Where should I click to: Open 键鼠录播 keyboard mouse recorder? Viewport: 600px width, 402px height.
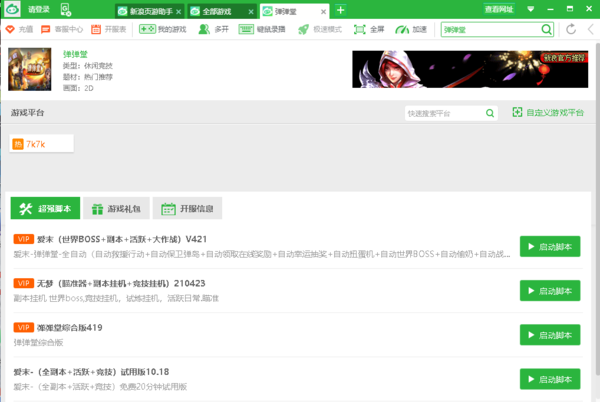262,29
